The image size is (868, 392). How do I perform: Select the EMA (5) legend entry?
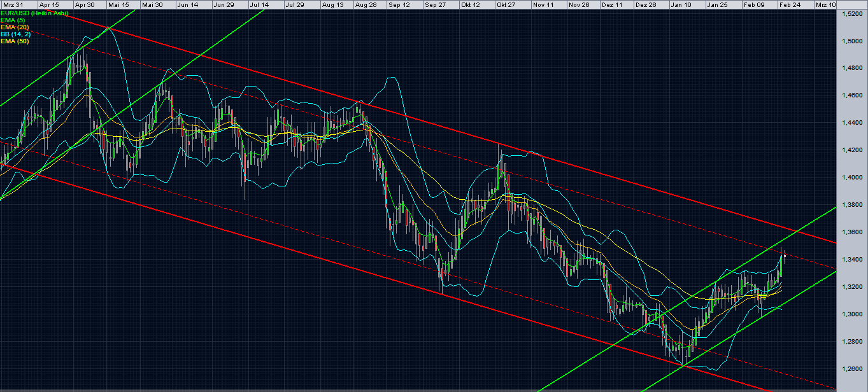tap(13, 19)
